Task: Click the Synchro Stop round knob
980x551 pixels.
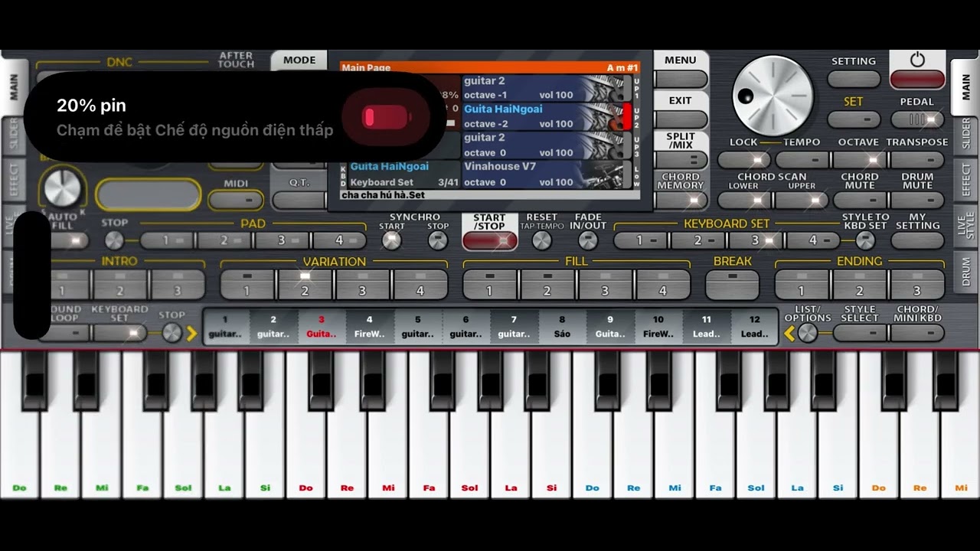Action: pos(438,240)
